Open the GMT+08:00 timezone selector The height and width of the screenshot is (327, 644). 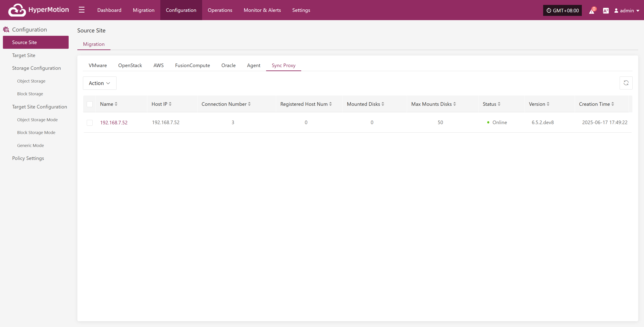562,11
